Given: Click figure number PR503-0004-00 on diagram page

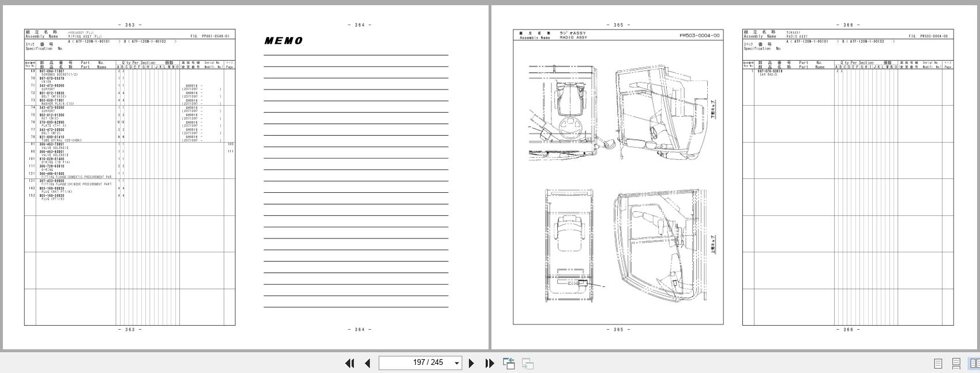Looking at the screenshot, I should tap(699, 35).
